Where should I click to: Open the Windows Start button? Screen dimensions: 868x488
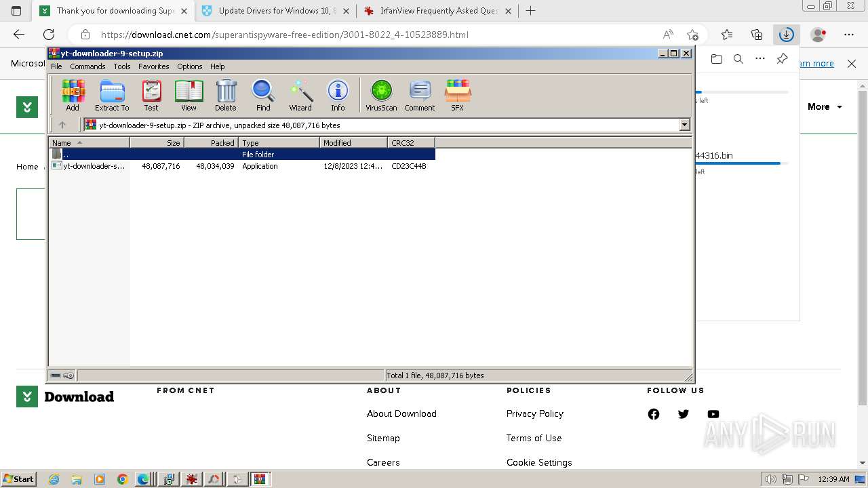pos(18,479)
